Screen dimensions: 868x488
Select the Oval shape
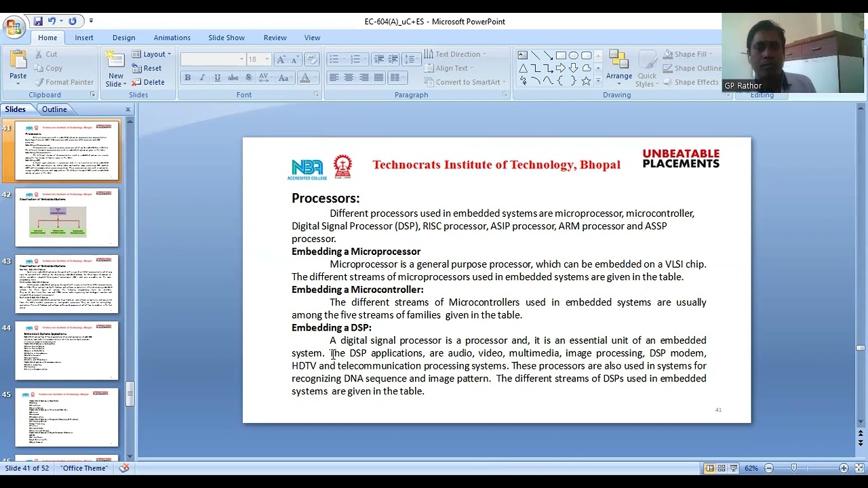point(574,56)
